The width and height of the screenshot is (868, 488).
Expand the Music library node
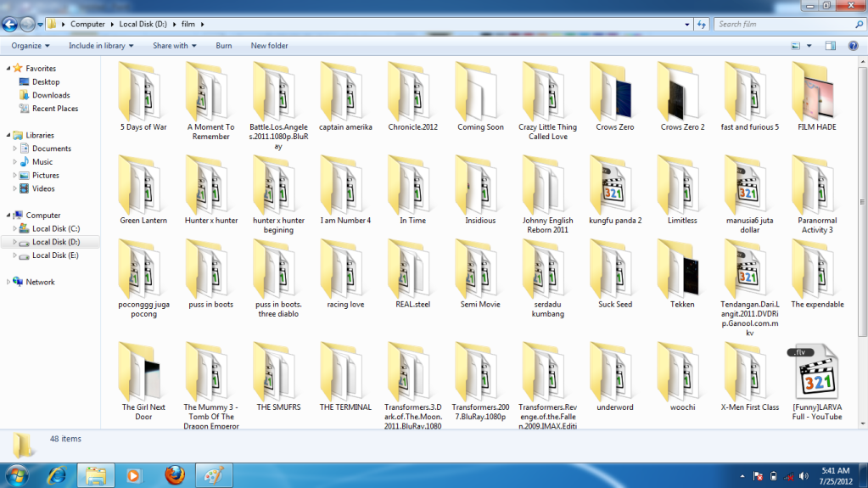[x=15, y=162]
